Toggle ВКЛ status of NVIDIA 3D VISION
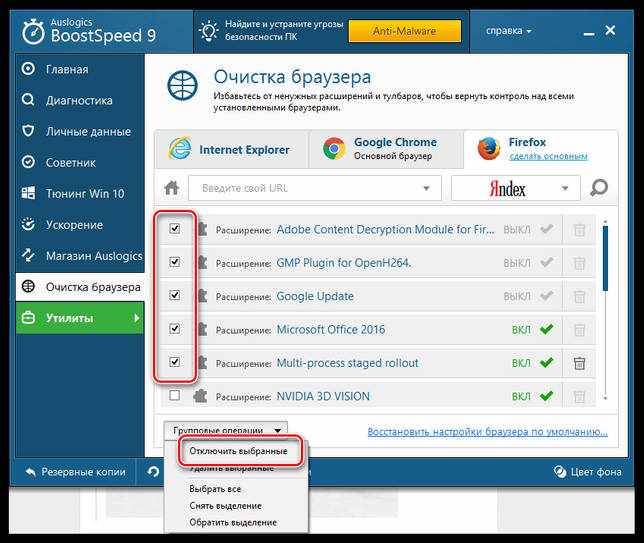Image resolution: width=644 pixels, height=543 pixels. click(533, 396)
